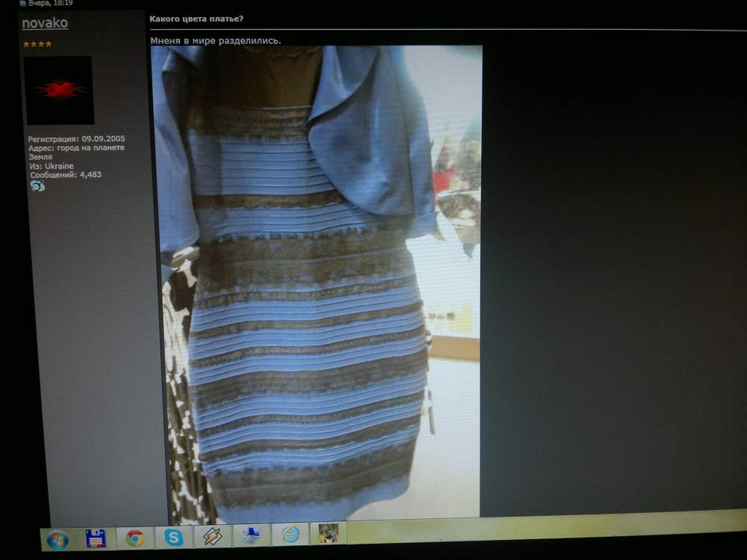Click the Сообщений: 4,483 post count

[66, 175]
